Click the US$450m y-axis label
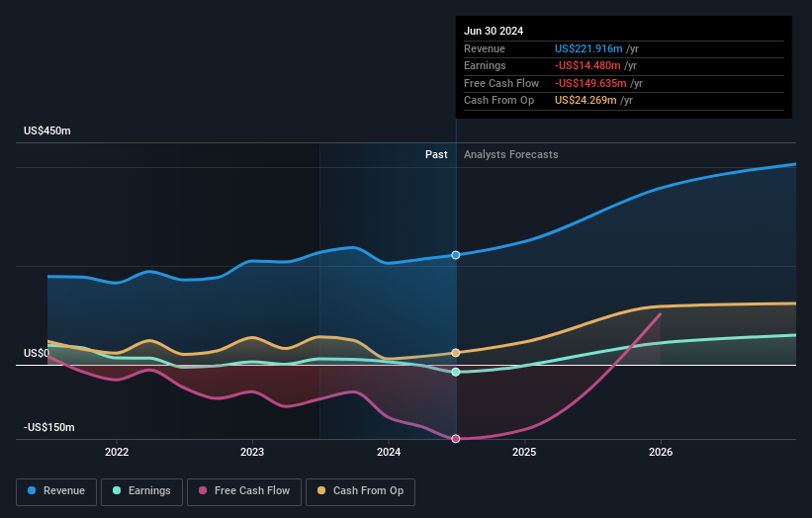Image resolution: width=812 pixels, height=518 pixels. [x=47, y=130]
